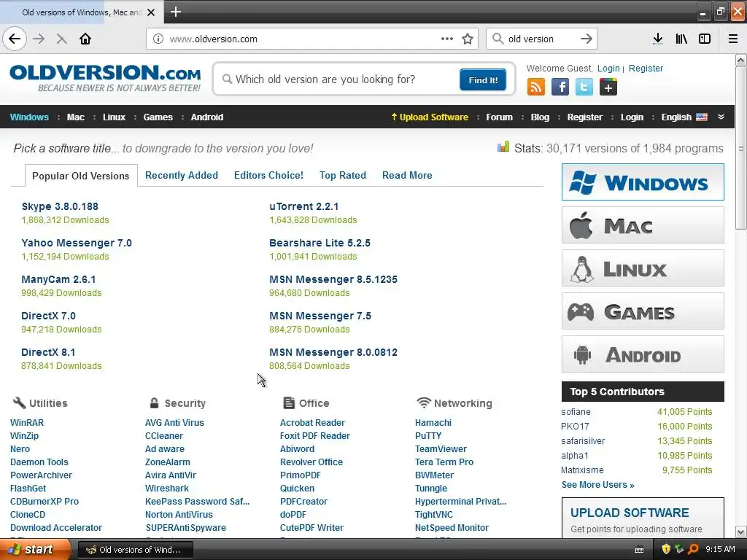Select Linux in the navigation bar
747x560 pixels.
(x=115, y=117)
